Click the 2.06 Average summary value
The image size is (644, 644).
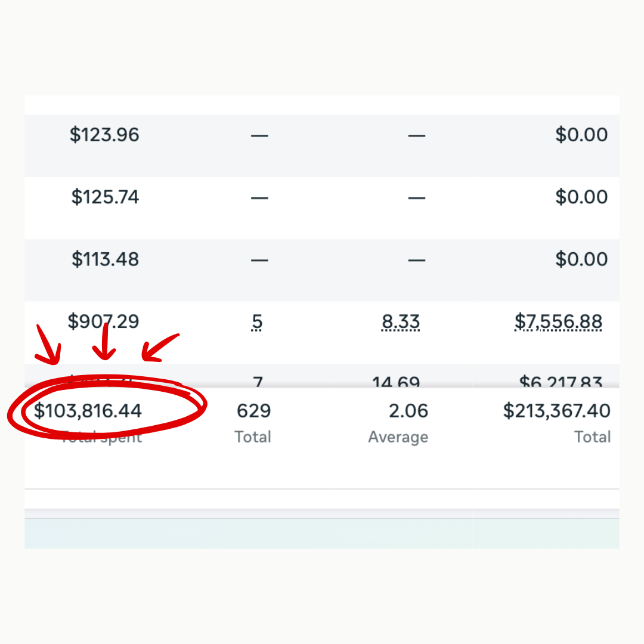coord(408,411)
